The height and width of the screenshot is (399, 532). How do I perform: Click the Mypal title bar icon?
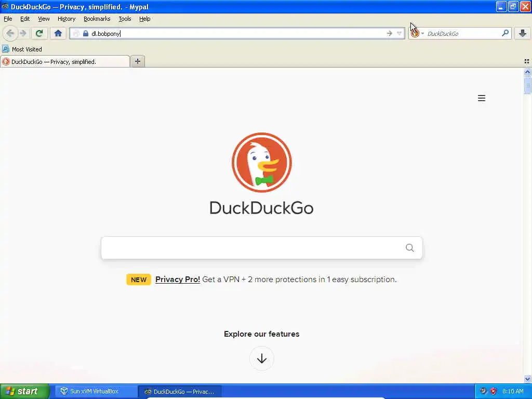tap(5, 6)
